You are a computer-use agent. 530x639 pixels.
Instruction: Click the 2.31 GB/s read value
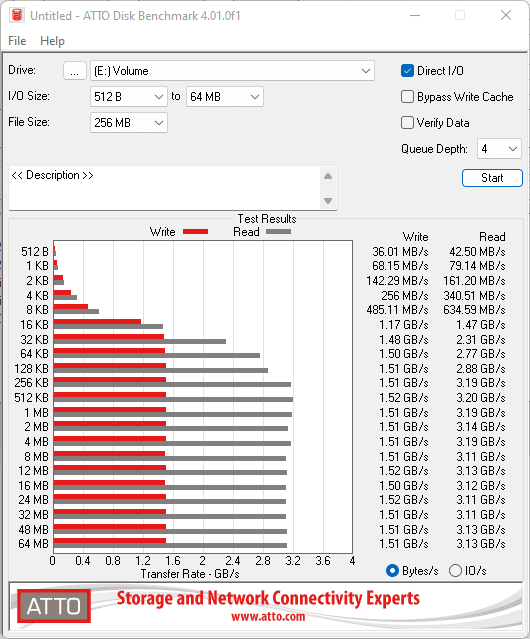481,339
